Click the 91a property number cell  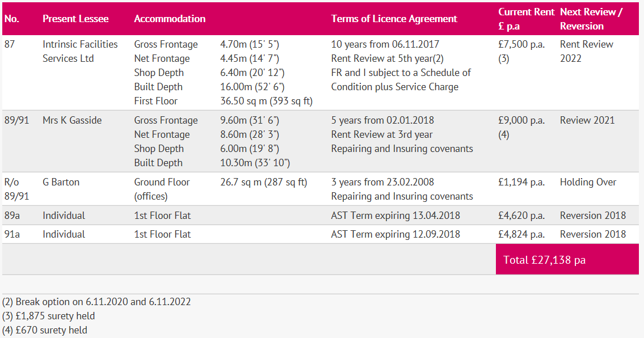(x=12, y=234)
